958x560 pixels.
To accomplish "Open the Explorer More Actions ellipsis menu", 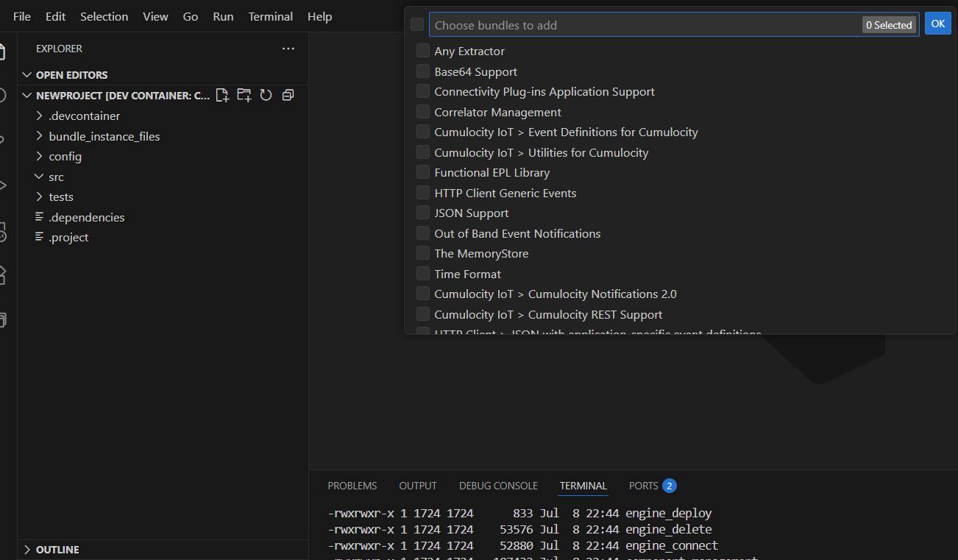I will point(288,49).
